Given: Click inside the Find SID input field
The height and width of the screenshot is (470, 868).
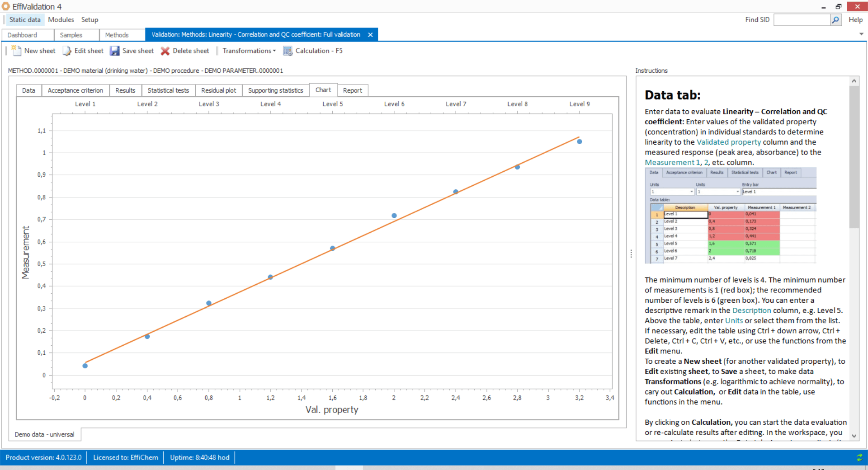Looking at the screenshot, I should coord(802,19).
